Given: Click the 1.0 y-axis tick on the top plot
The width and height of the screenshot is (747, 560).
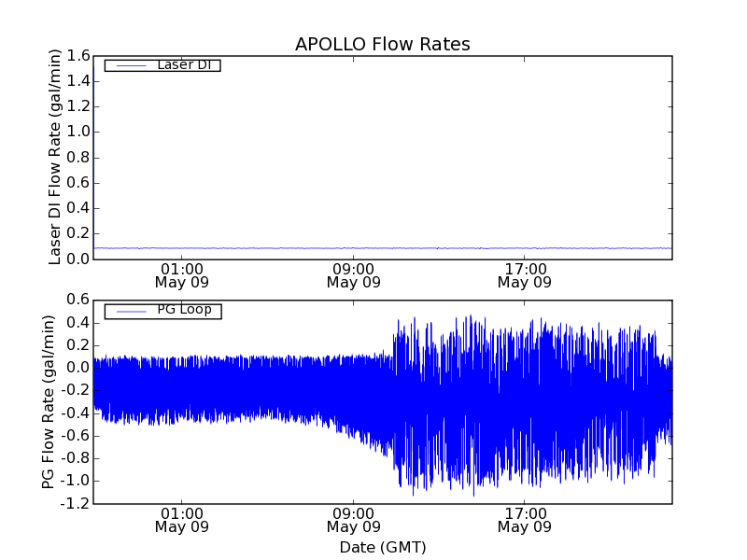Looking at the screenshot, I should coord(78,132).
